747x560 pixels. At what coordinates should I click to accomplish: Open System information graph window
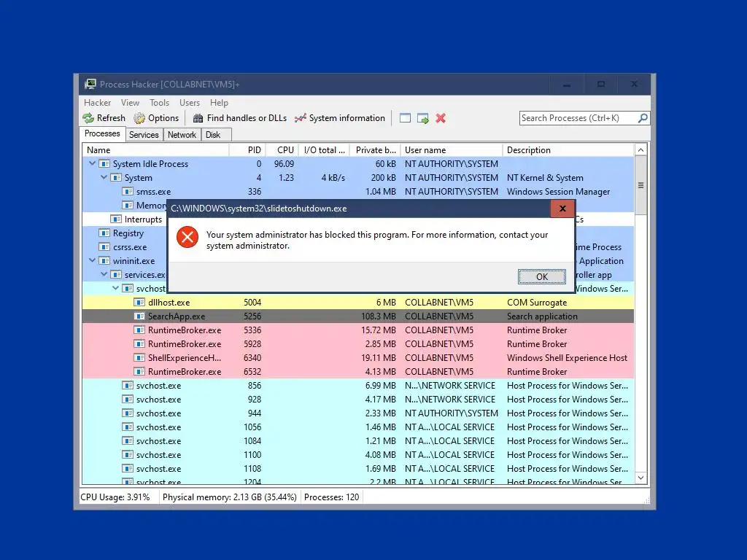pyautogui.click(x=340, y=118)
